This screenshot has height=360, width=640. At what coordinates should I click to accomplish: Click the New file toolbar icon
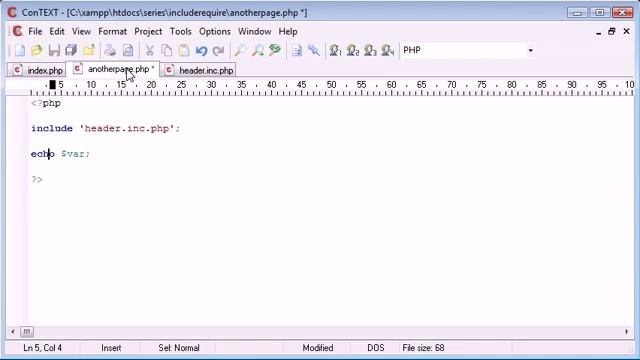pyautogui.click(x=20, y=50)
